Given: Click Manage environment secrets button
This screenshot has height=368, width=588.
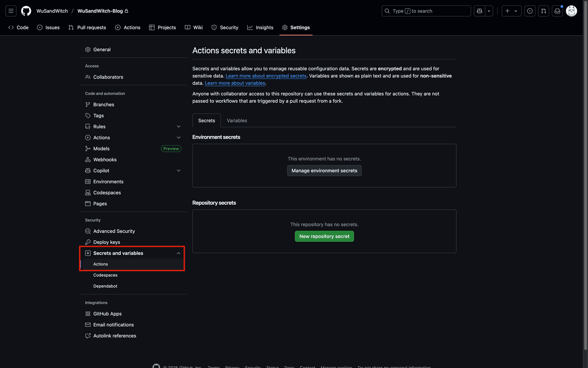Looking at the screenshot, I should click(324, 171).
